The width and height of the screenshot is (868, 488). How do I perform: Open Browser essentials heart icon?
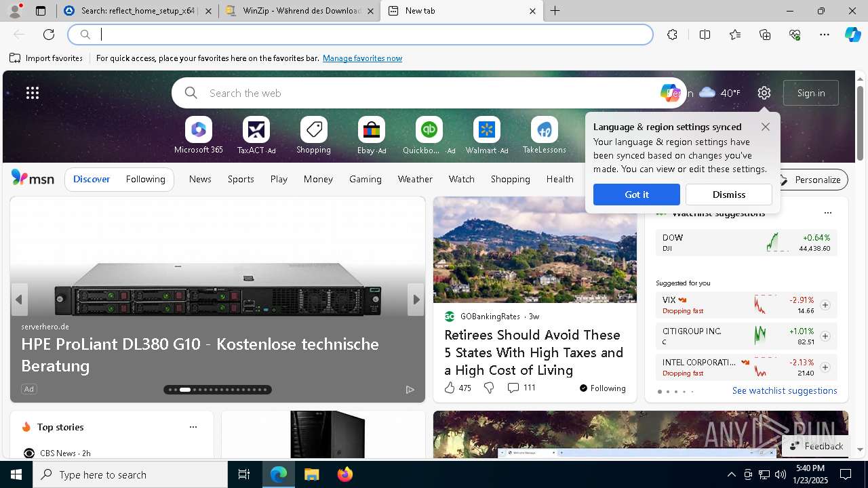[x=795, y=35]
